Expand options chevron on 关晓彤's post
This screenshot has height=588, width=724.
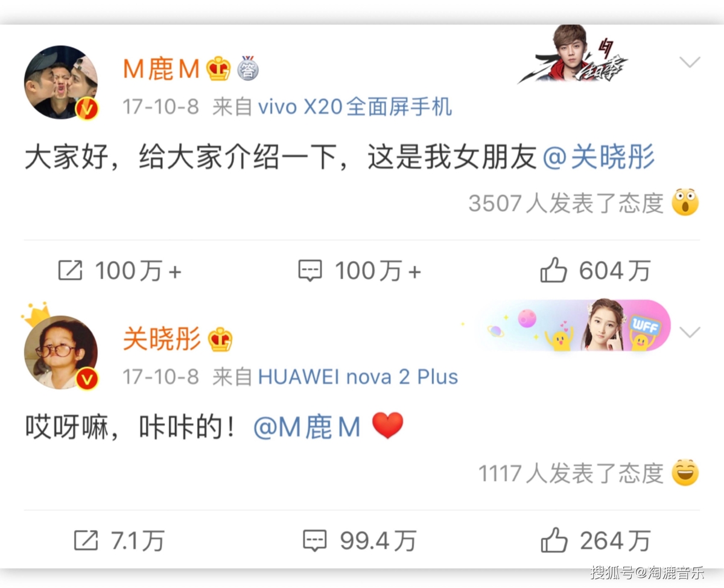pos(690,332)
